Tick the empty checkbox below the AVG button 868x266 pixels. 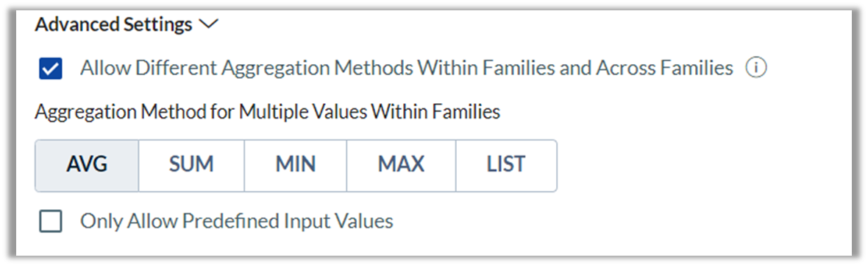tap(50, 222)
